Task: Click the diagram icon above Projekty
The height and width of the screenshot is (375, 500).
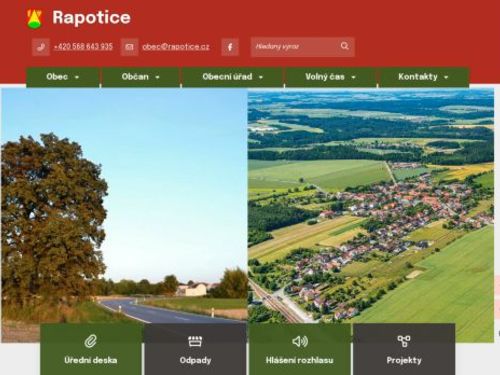Action: tap(404, 341)
